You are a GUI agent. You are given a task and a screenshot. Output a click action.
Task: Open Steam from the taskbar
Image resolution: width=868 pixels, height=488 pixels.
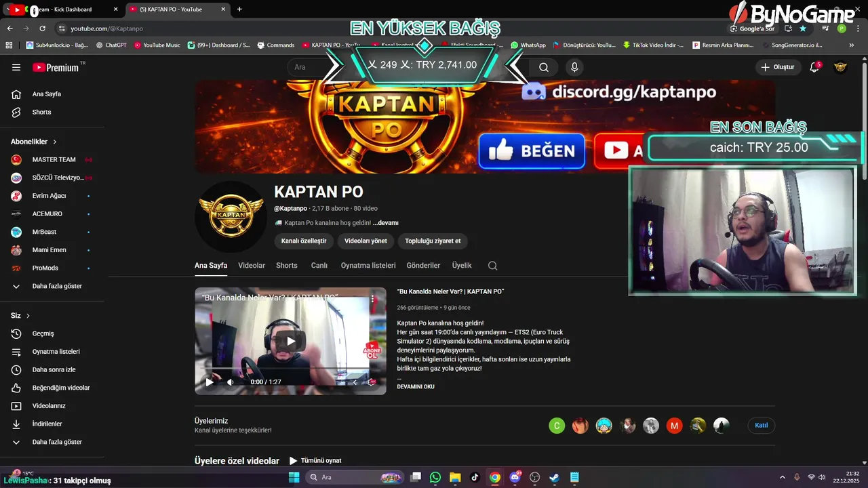pyautogui.click(x=554, y=477)
